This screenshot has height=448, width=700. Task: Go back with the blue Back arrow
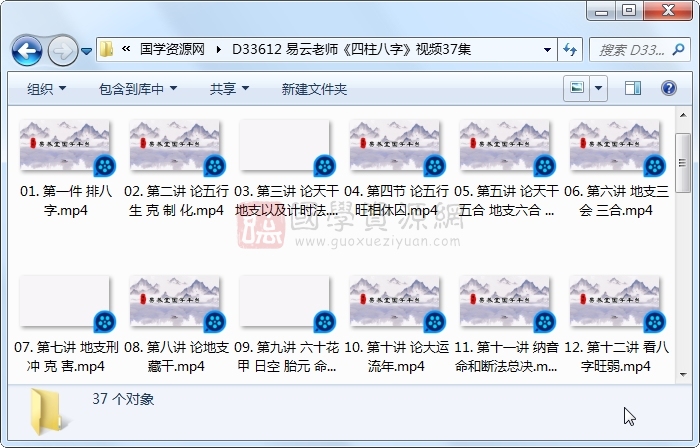click(x=27, y=50)
